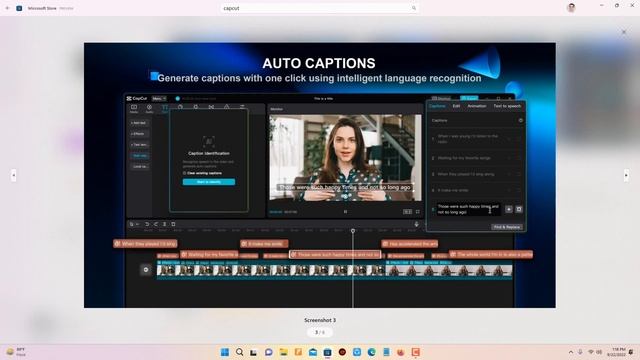This screenshot has height=360, width=640.
Task: Minimize the Microsoft Store window
Action: tap(602, 6)
